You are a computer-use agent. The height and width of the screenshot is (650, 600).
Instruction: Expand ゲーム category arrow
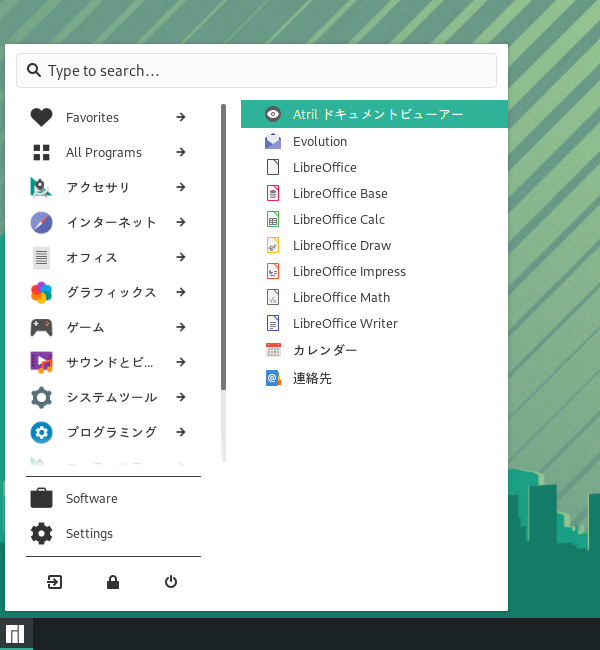pyautogui.click(x=180, y=327)
